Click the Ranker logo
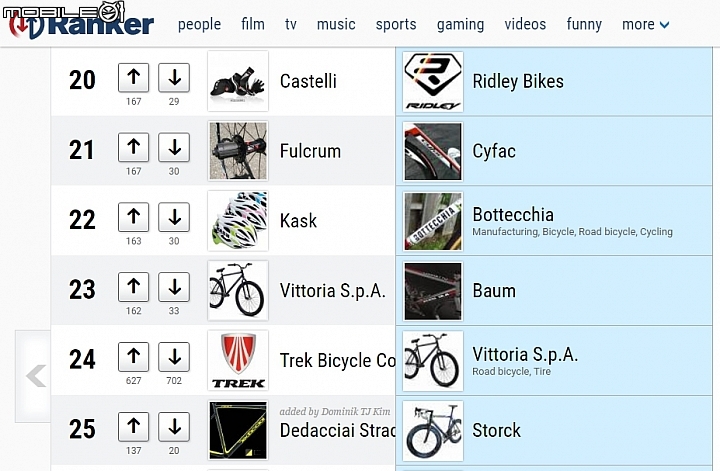This screenshot has width=720, height=471. pos(81,22)
